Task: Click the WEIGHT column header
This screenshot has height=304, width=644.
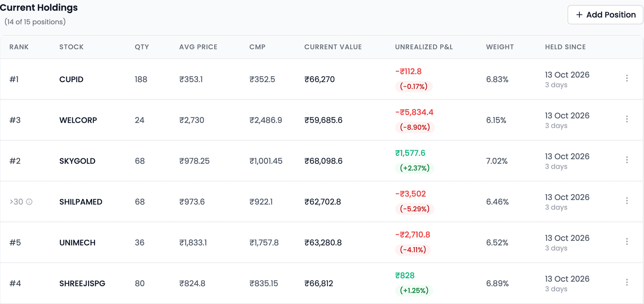Action: tap(500, 47)
